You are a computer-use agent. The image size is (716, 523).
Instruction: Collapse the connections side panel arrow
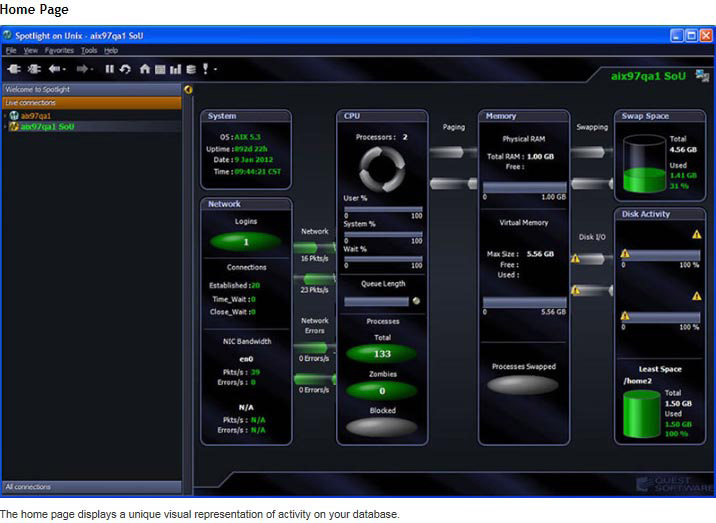coord(188,89)
